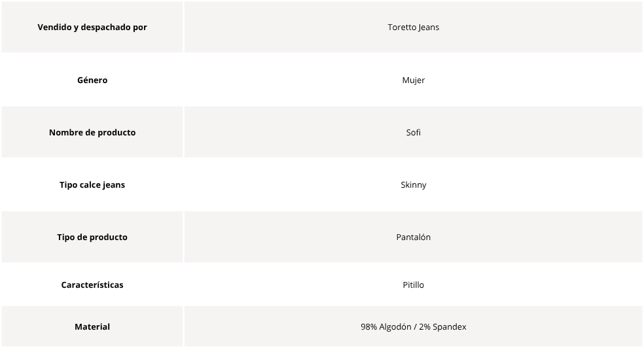Click the word 'calce' in fit label
This screenshot has width=644, height=348.
tap(90, 184)
